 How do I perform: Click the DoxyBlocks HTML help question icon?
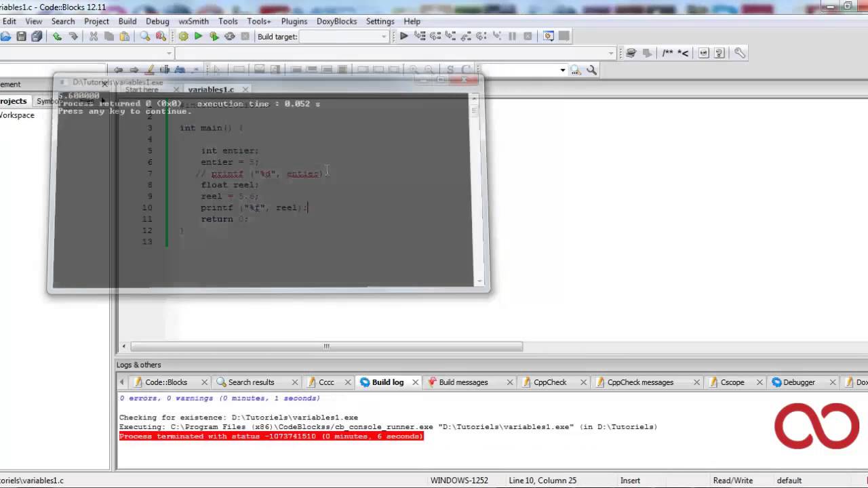719,53
